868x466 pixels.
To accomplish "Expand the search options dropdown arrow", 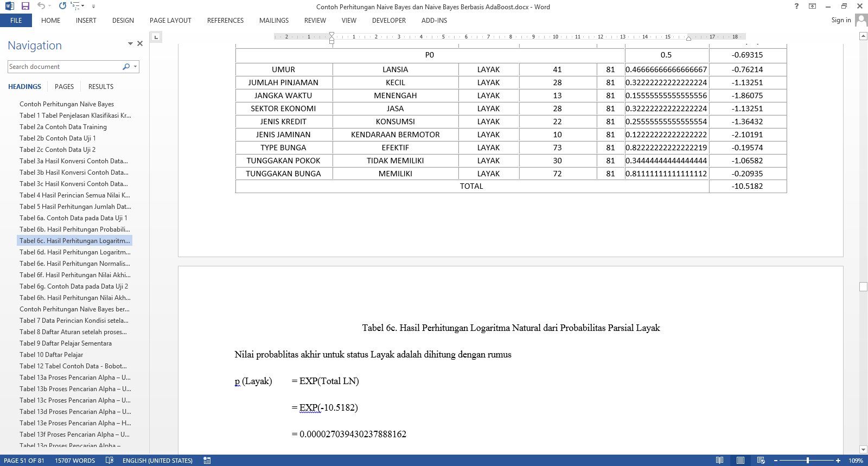I will click(135, 67).
